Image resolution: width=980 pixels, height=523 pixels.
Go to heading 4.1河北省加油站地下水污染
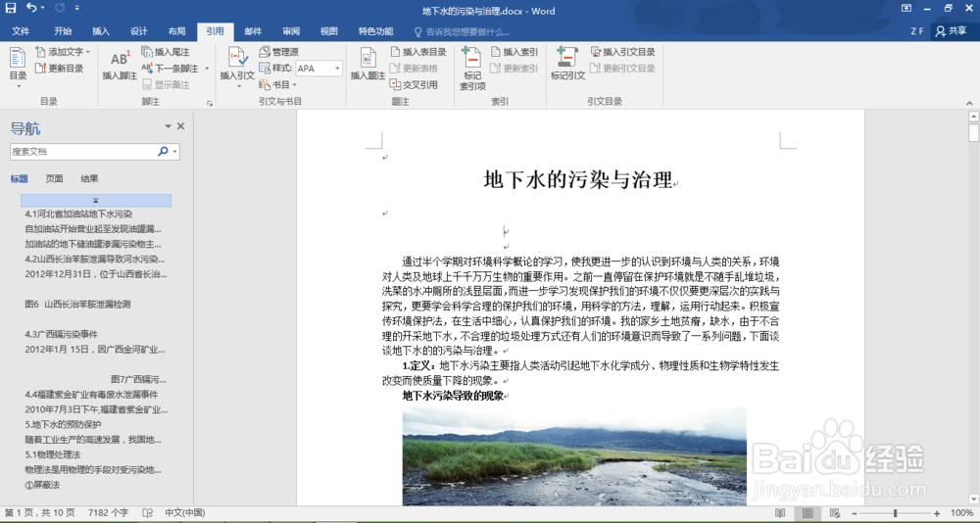[x=78, y=214]
